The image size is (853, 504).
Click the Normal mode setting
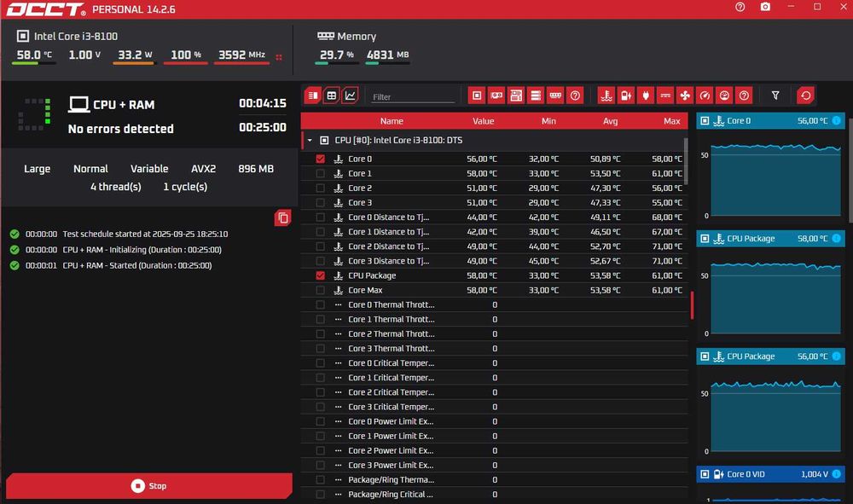point(91,169)
